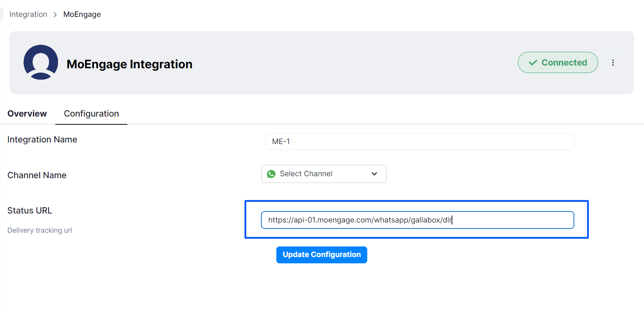This screenshot has width=644, height=312.
Task: Click the MoEngage breadcrumb item
Action: click(82, 15)
